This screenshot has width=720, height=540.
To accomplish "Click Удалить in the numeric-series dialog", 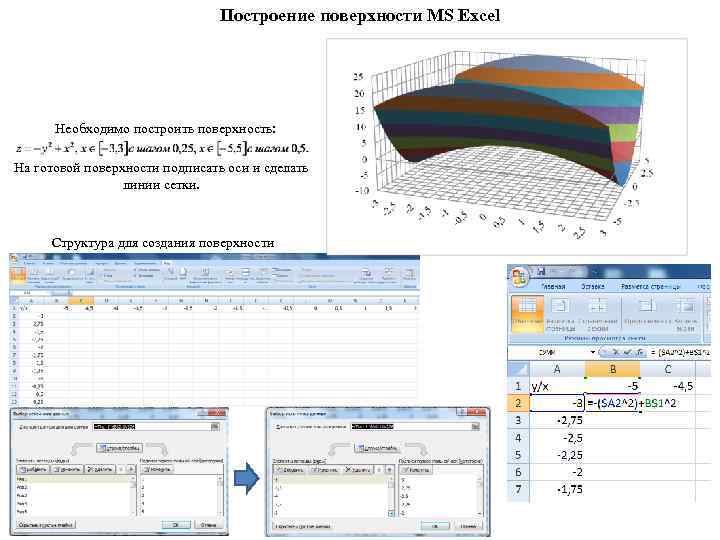I will click(358, 469).
